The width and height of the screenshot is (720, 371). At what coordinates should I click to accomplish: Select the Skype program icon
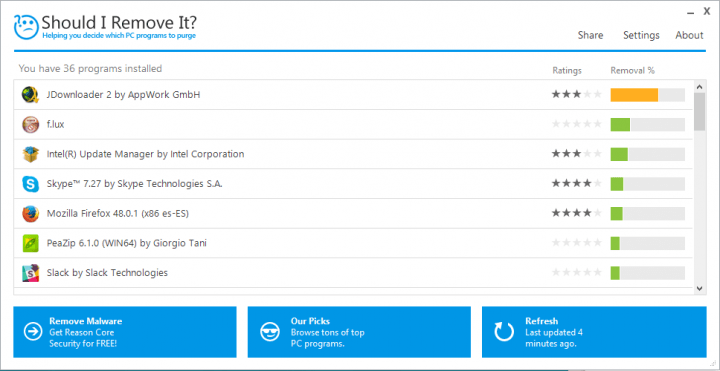coord(30,184)
